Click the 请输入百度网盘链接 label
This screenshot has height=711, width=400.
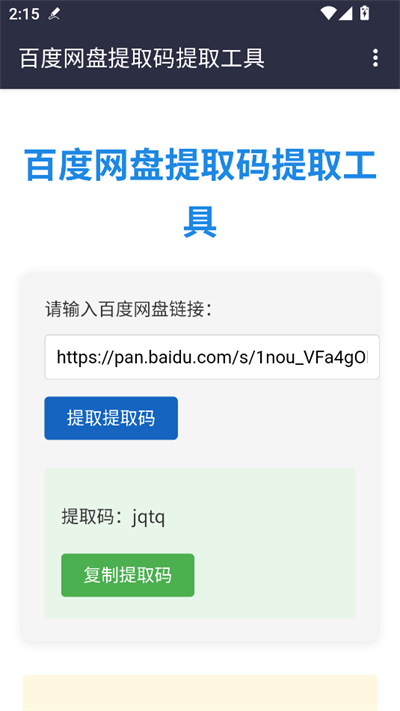point(129,310)
